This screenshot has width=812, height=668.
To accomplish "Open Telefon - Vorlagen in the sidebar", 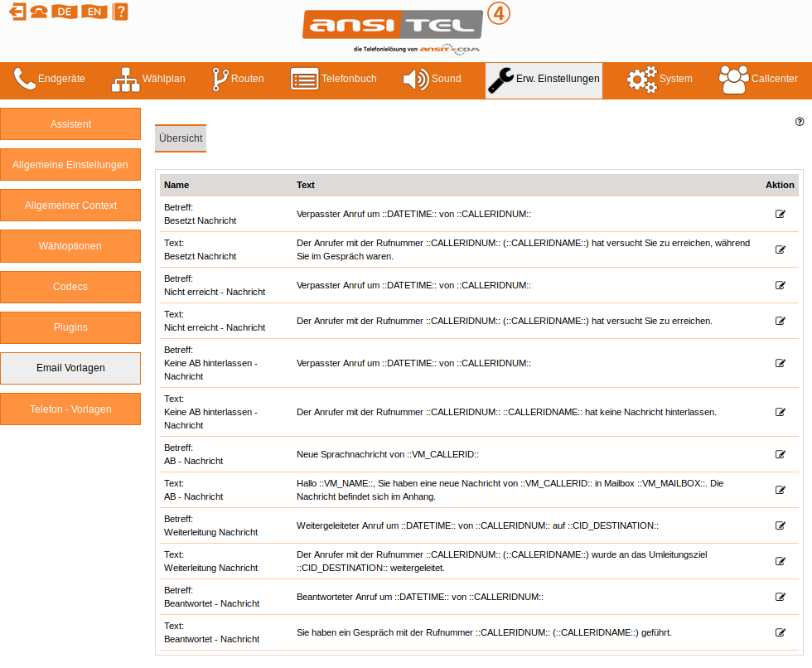I will [70, 409].
